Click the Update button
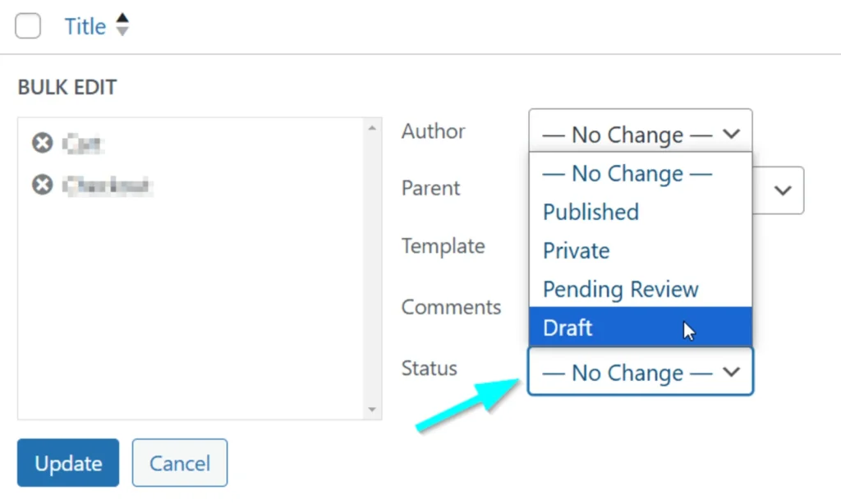The image size is (841, 504). coord(67,462)
